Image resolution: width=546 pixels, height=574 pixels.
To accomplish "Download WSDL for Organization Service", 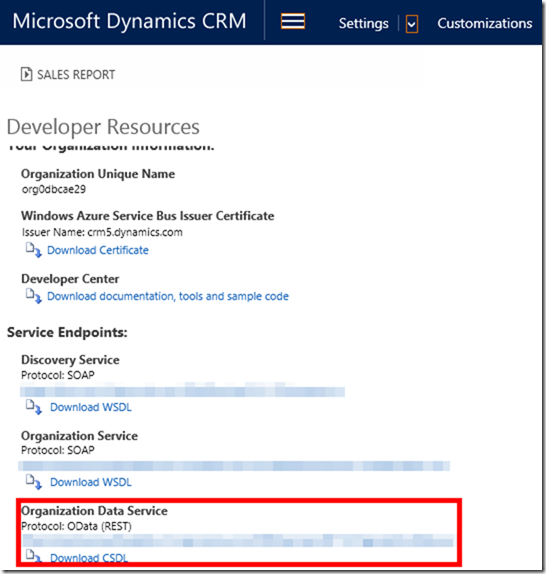I will [x=91, y=482].
